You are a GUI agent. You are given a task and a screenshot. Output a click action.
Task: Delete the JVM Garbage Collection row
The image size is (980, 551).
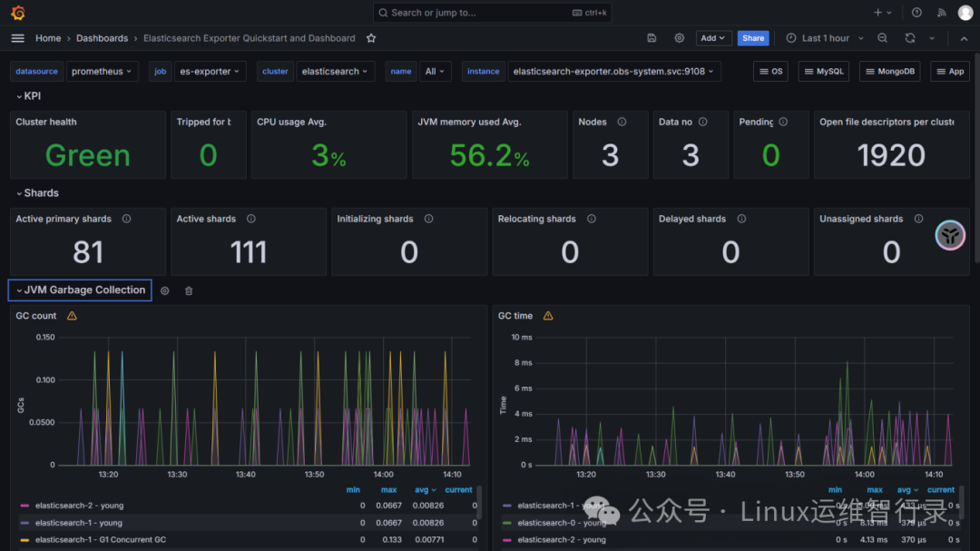click(189, 290)
